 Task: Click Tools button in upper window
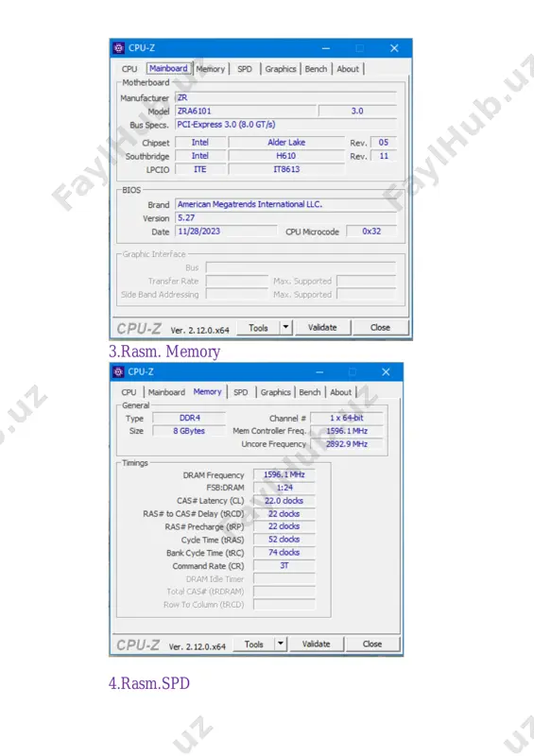[x=259, y=327]
